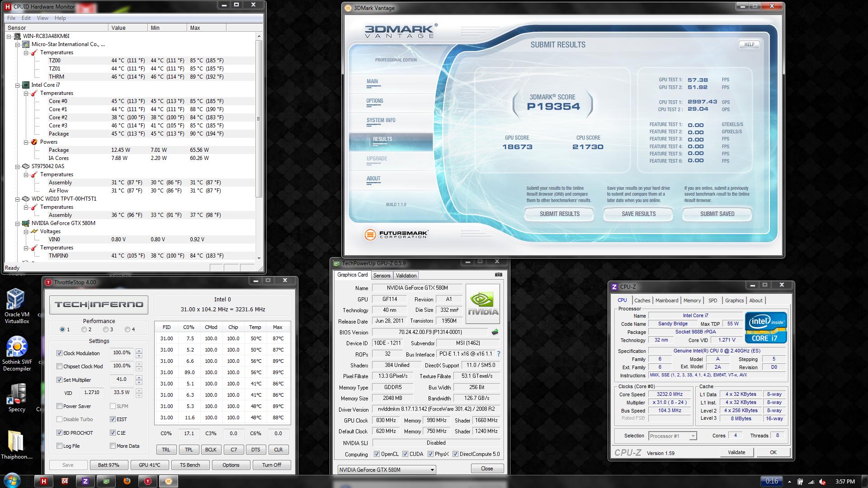Screen dimensions: 868x488
Task: Click the graphics card icon beside NVIDIA GeForce GTX 580M
Action: click(26, 223)
